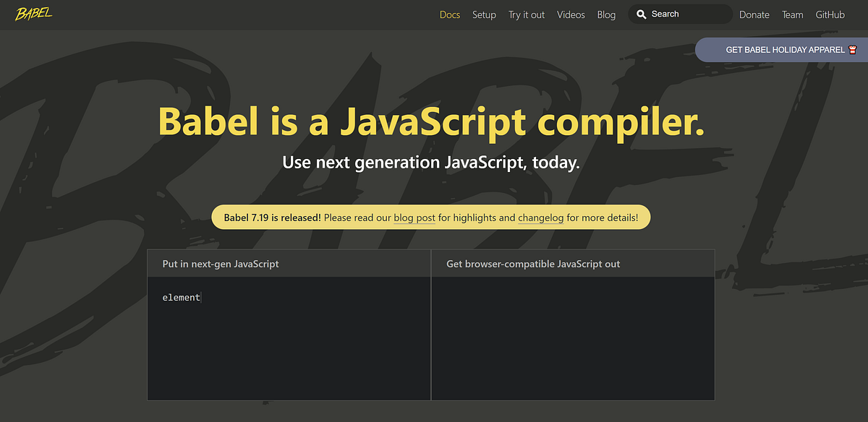Visit the Blog page
The image size is (868, 422).
coord(606,14)
